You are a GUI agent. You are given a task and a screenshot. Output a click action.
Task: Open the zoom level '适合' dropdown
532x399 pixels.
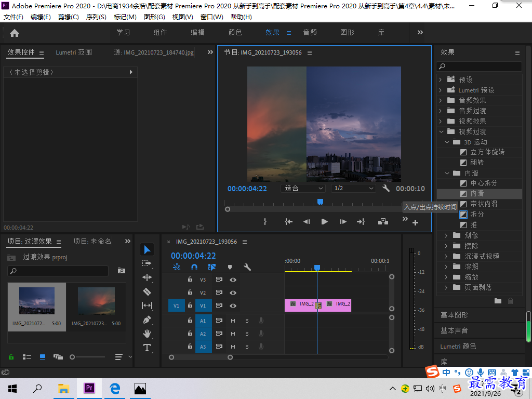[303, 188]
